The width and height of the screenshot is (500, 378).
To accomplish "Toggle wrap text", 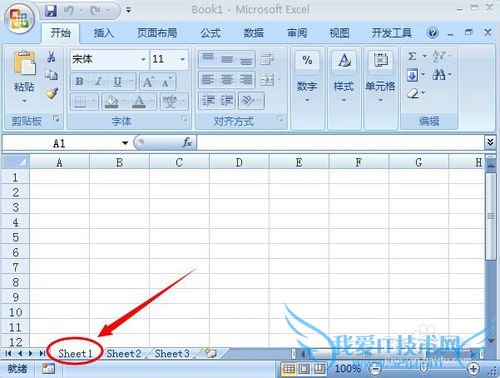I will coord(267,59).
